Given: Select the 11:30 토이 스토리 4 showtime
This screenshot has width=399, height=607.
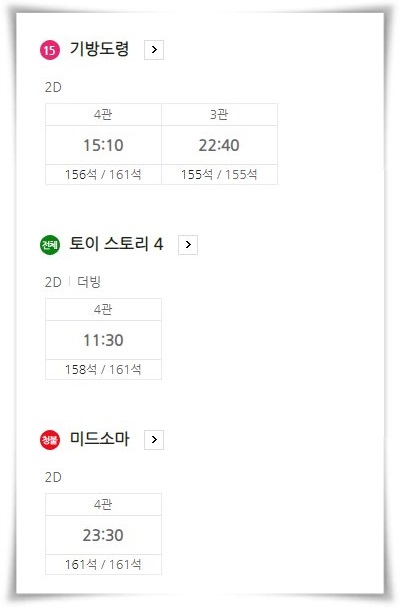Looking at the screenshot, I should [x=103, y=340].
